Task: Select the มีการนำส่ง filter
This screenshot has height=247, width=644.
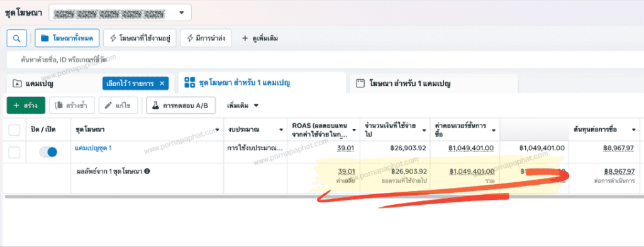Action: (x=206, y=38)
